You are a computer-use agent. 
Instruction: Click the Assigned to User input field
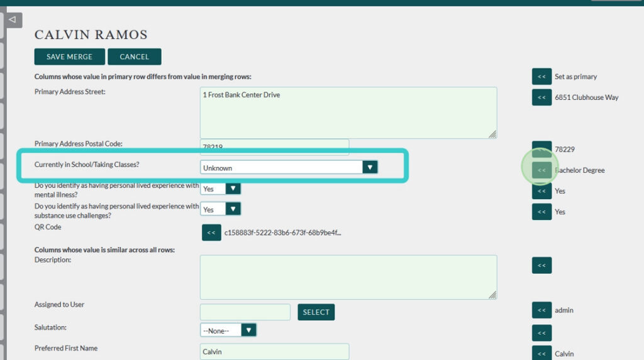[x=245, y=312]
